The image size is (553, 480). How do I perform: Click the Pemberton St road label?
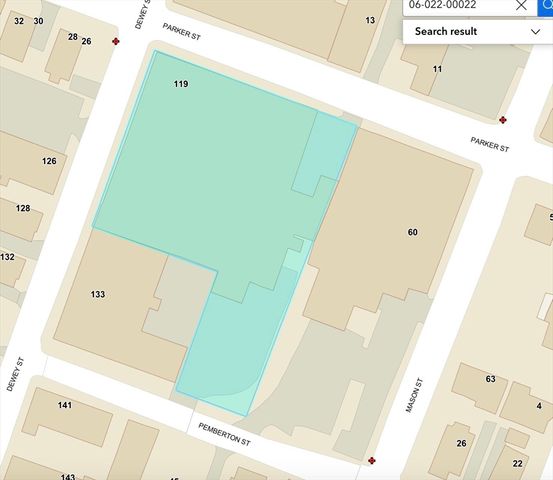pos(225,434)
